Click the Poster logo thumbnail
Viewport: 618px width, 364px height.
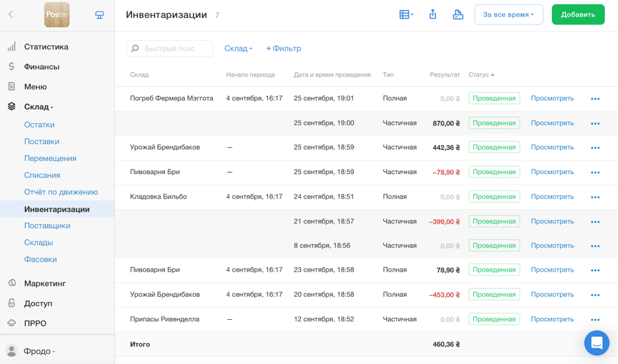click(57, 15)
